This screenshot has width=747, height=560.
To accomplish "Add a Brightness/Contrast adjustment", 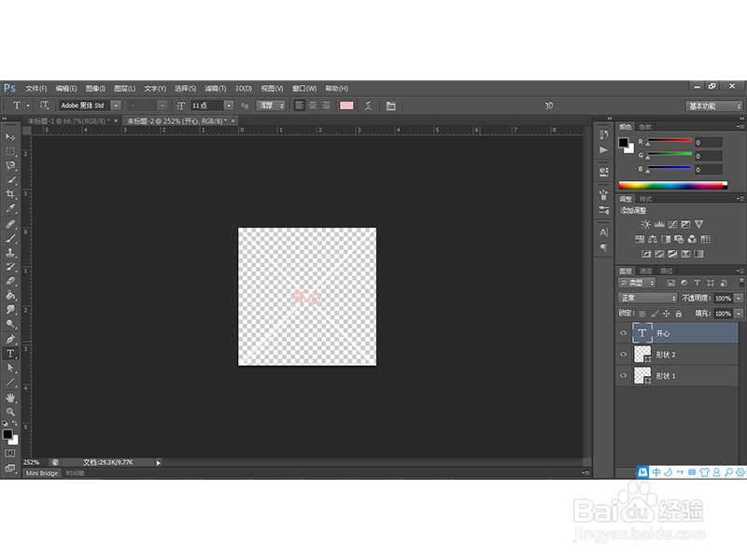I will coord(645,224).
